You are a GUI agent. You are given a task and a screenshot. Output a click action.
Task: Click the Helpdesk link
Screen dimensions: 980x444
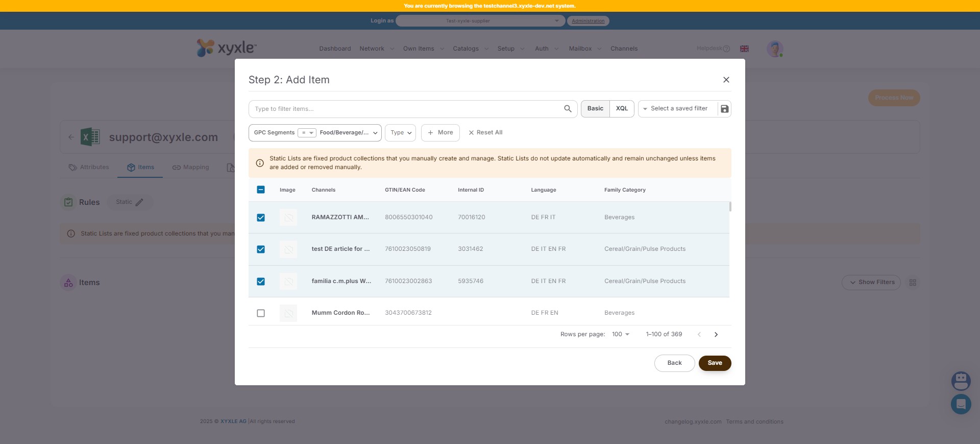coord(713,49)
